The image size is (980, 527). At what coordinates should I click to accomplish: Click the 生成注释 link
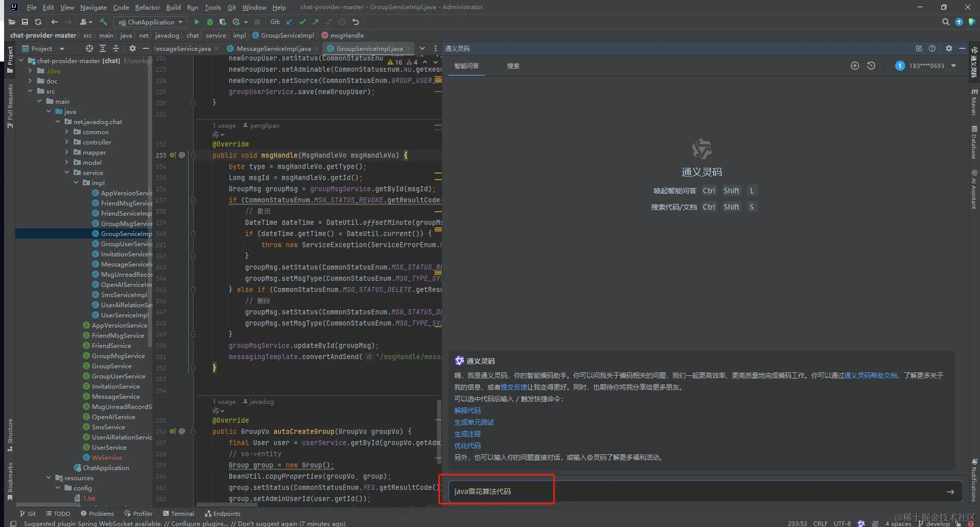[468, 434]
